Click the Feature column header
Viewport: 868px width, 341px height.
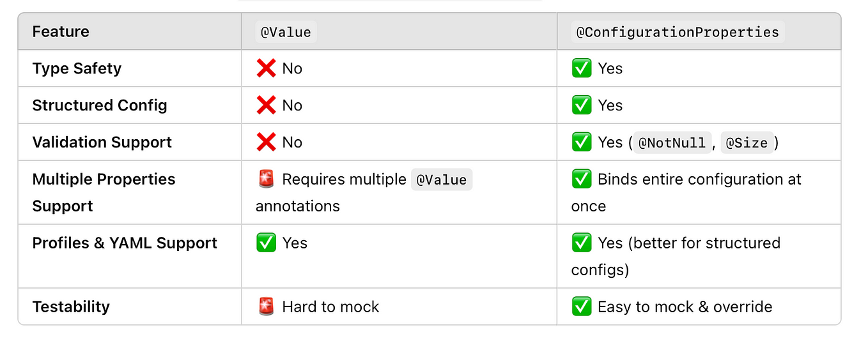61,32
